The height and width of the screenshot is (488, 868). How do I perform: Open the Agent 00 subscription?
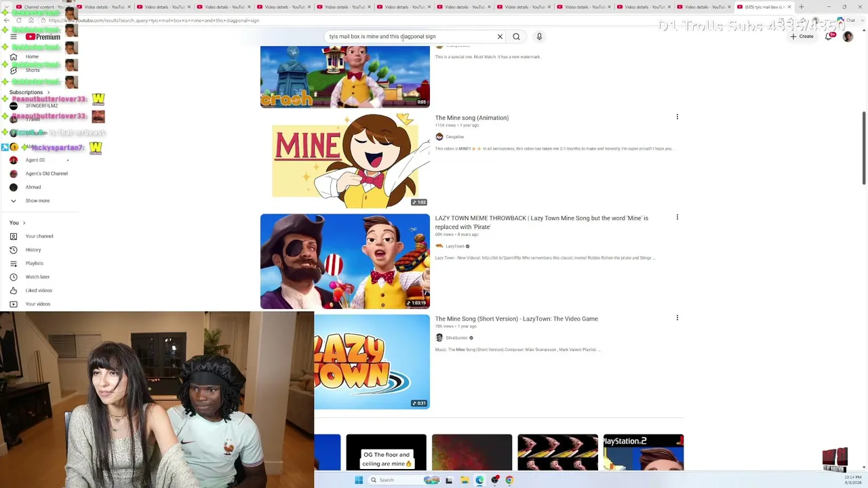(x=35, y=160)
